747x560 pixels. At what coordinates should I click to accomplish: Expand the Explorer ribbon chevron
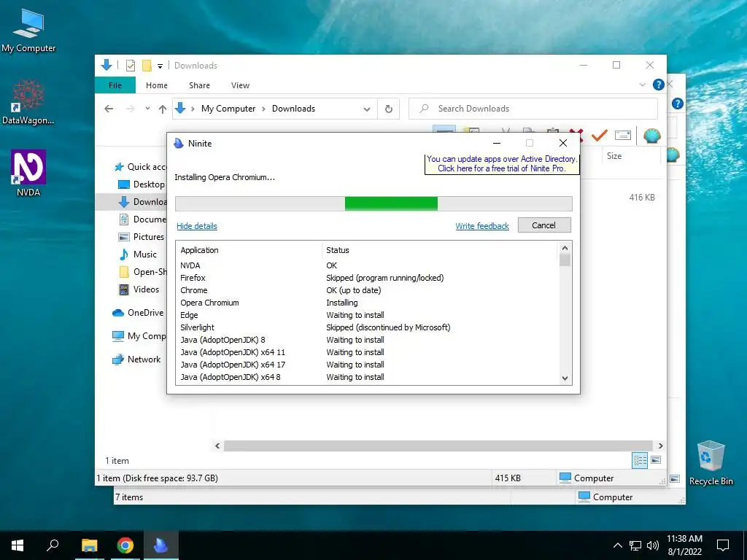coord(642,85)
